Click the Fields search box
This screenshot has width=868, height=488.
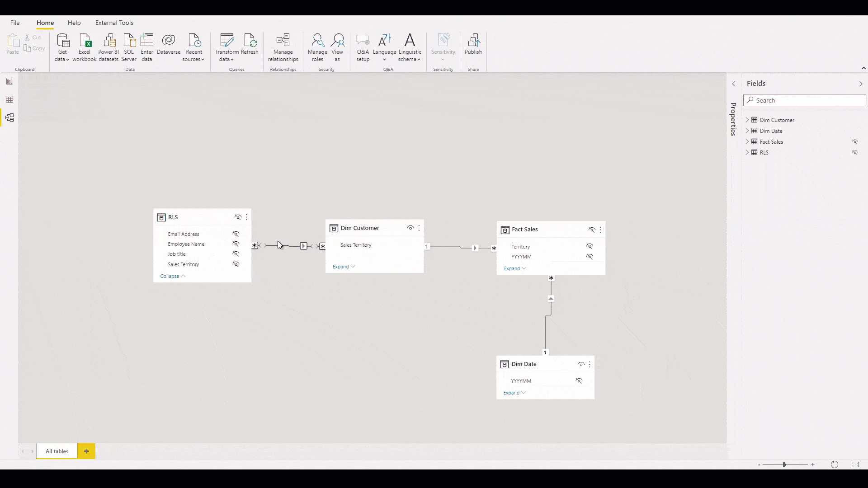tap(805, 100)
